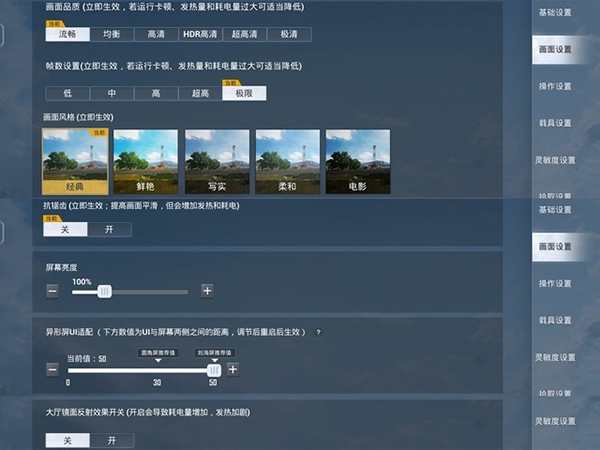The height and width of the screenshot is (450, 600).
Task: Set frame rate to 低
Action: click(67, 93)
